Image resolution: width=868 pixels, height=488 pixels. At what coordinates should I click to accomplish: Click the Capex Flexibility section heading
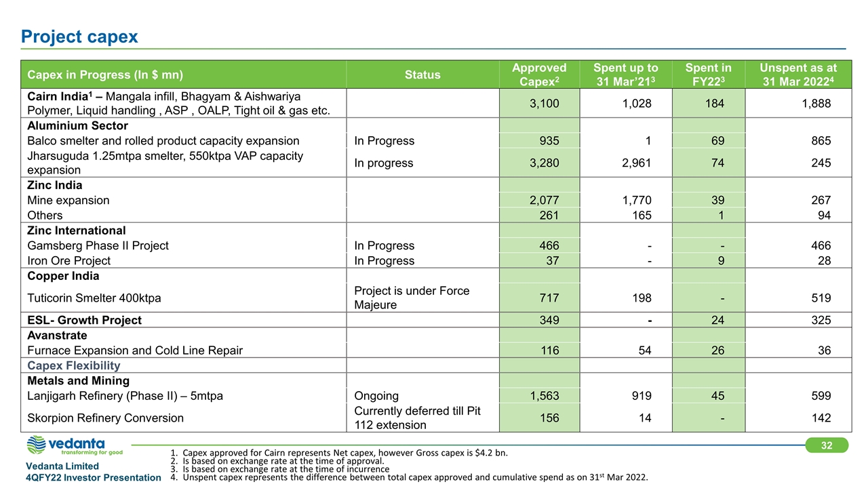(x=73, y=366)
